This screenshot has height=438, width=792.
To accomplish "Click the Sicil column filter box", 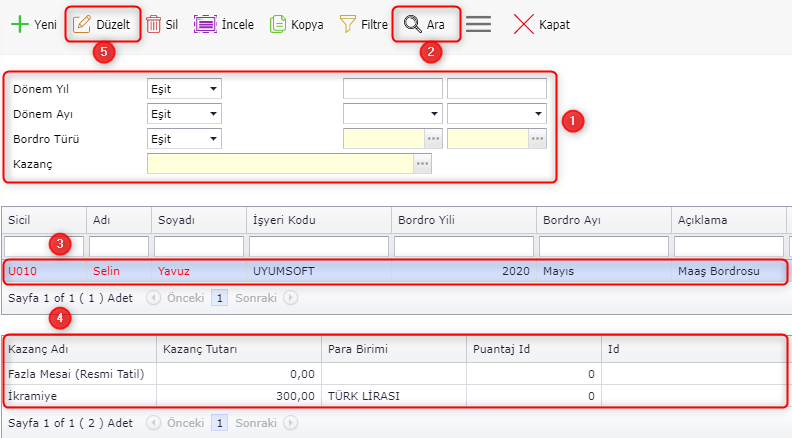I will tap(43, 246).
